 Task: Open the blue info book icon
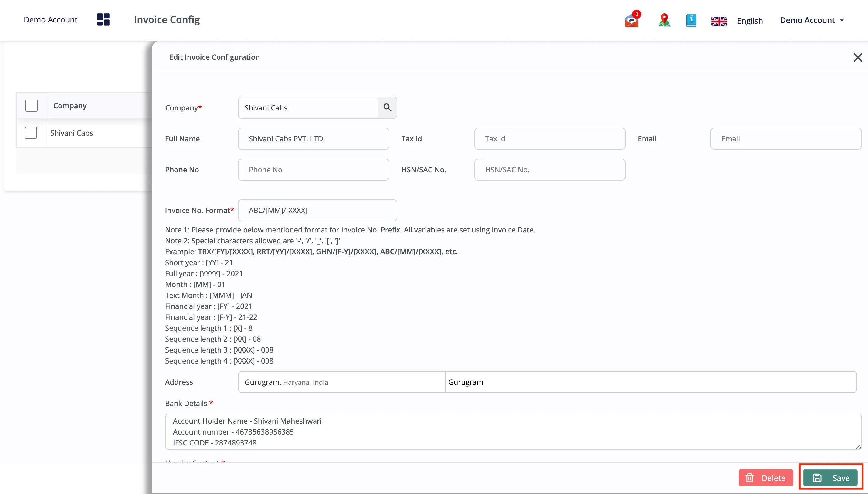click(x=691, y=20)
